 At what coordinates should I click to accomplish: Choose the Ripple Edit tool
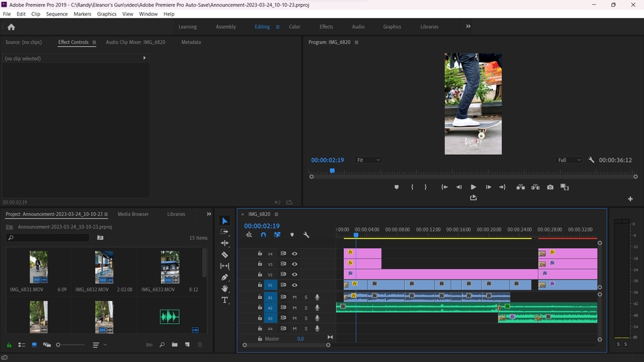(x=225, y=243)
